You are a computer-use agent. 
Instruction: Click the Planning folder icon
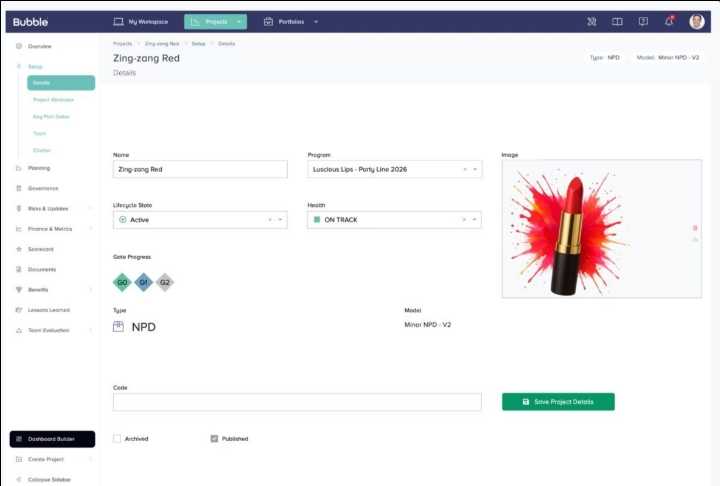19,168
